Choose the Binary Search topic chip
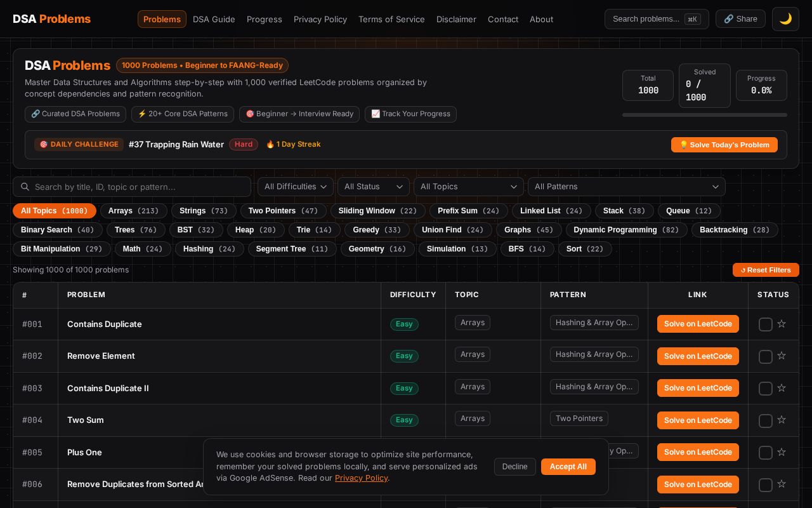Viewport: 812px width, 508px height. (x=57, y=230)
